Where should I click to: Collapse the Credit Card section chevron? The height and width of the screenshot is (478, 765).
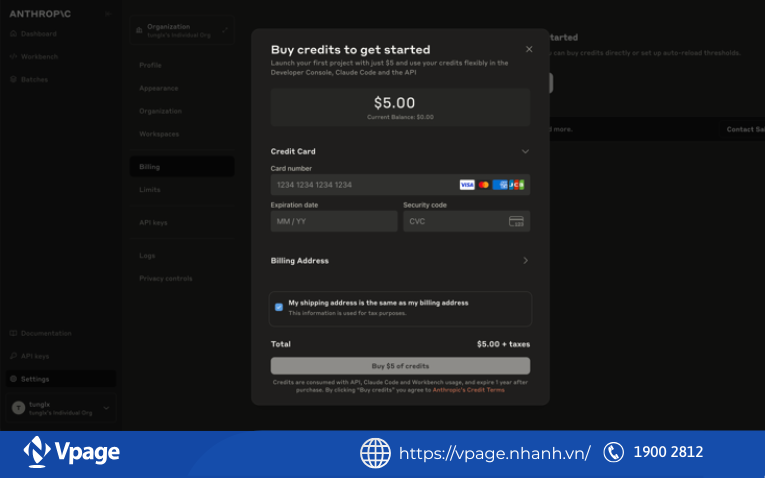pos(525,151)
